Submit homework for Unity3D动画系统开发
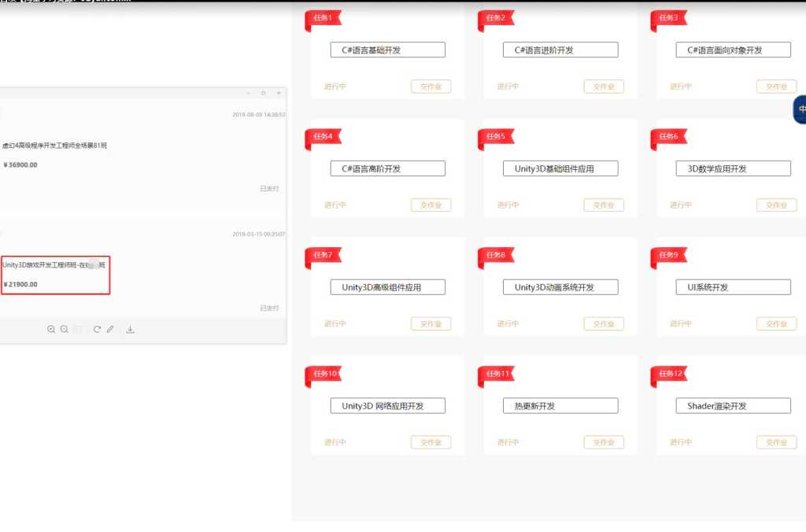 coord(604,323)
